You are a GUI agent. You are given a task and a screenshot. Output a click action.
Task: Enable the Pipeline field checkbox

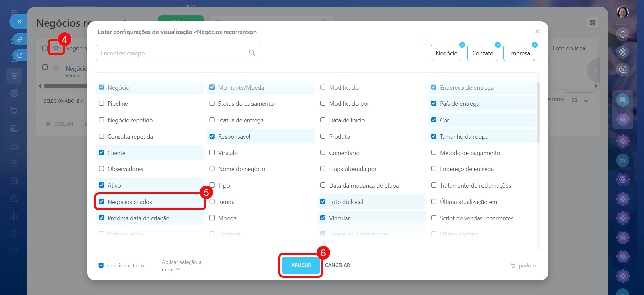(102, 103)
